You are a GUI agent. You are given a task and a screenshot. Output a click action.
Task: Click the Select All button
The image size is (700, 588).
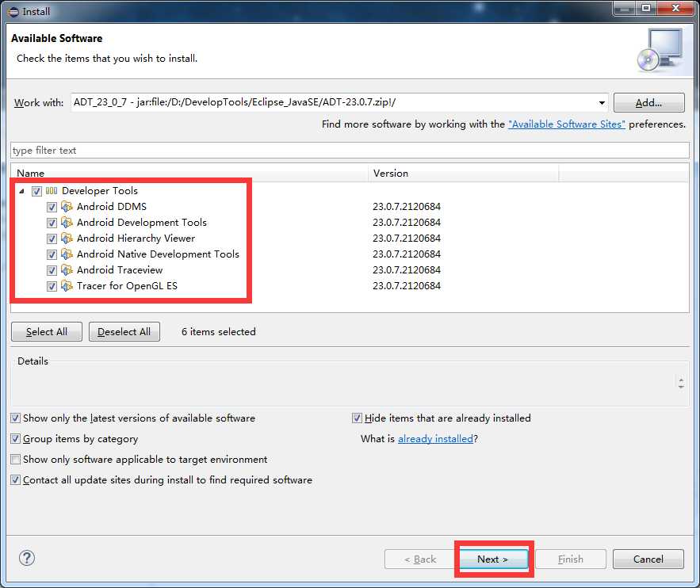pos(47,331)
